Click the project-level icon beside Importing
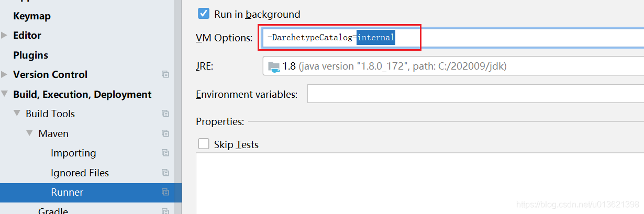The width and height of the screenshot is (644, 214). click(165, 153)
